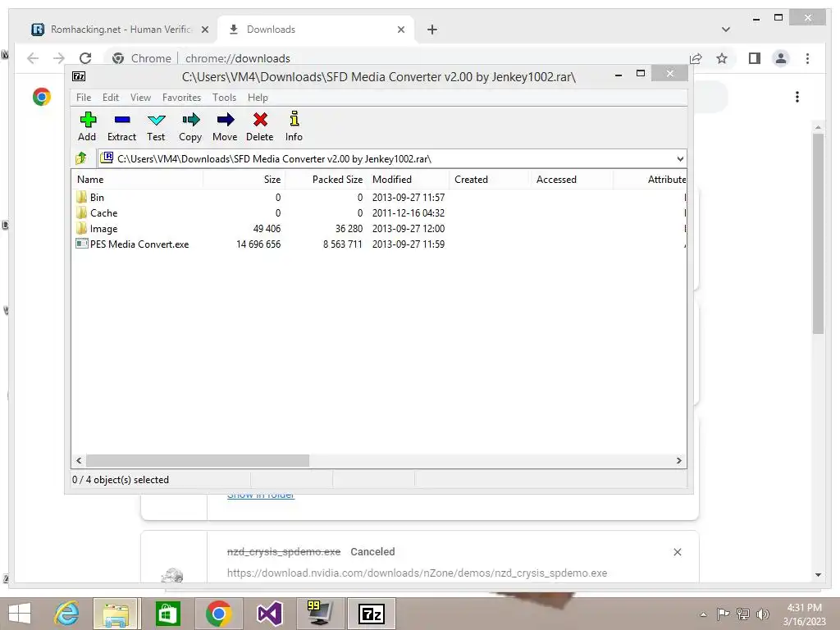Open the View menu in 7-Zip
Viewport: 840px width, 630px height.
click(140, 98)
